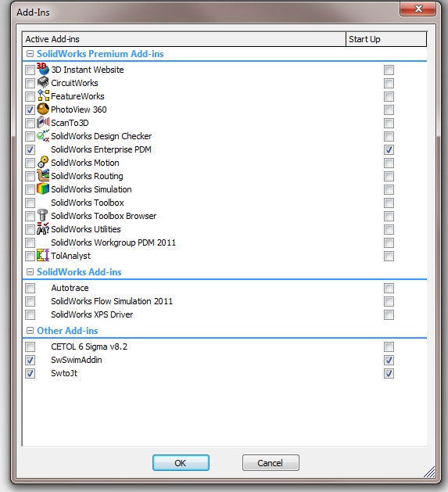Viewport: 448px width, 492px height.
Task: Select the SolidWorks Enterprise PDM label
Action: tap(101, 149)
